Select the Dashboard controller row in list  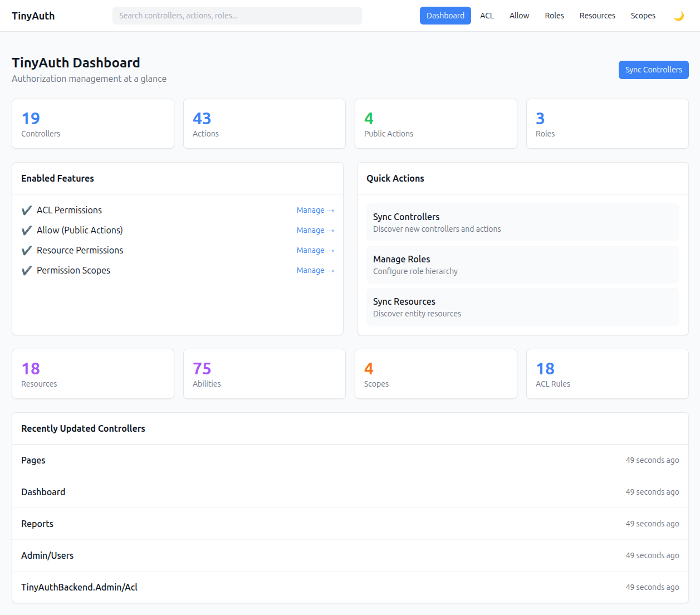[x=350, y=492]
